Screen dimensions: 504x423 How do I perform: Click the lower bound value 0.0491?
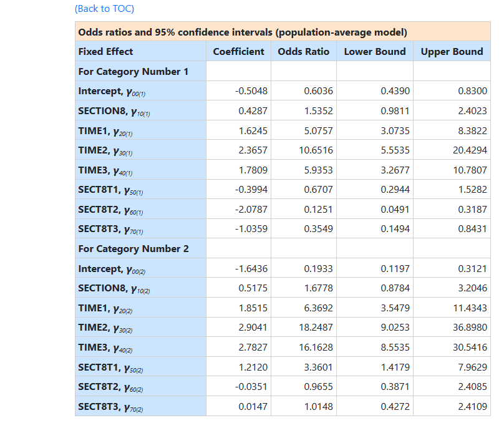pos(395,209)
